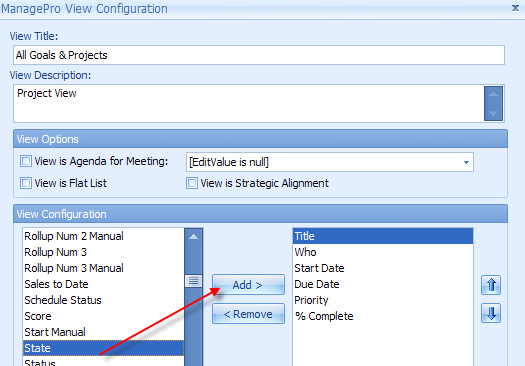The height and width of the screenshot is (366, 525).
Task: Select Start Manual field
Action: (103, 332)
